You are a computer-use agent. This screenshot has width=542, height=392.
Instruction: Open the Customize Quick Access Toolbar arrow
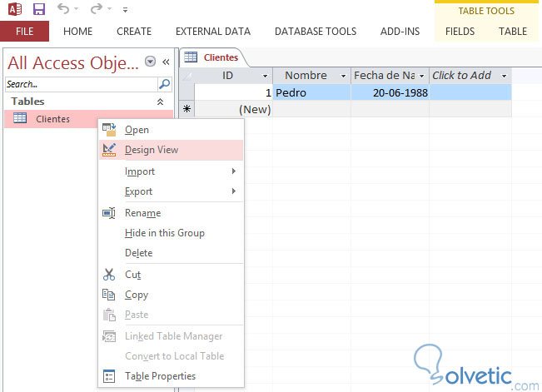125,10
